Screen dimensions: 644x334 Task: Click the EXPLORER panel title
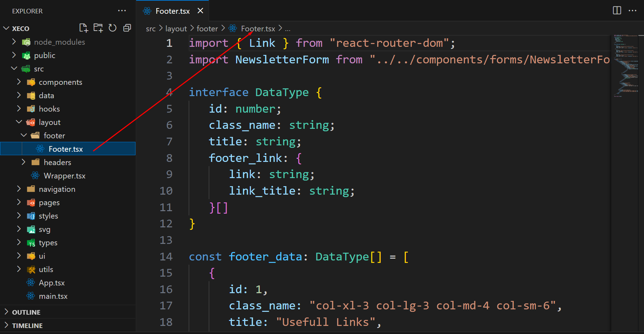(27, 11)
